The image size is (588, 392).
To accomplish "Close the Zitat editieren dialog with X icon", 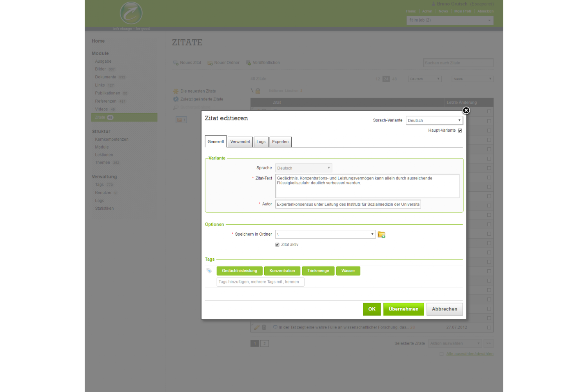I will 466,111.
